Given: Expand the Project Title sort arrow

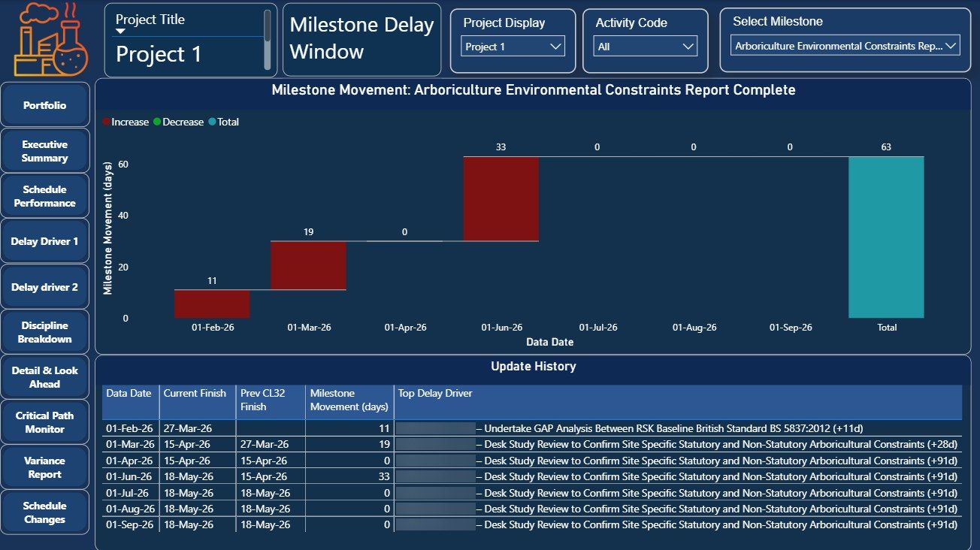Looking at the screenshot, I should pos(120,32).
